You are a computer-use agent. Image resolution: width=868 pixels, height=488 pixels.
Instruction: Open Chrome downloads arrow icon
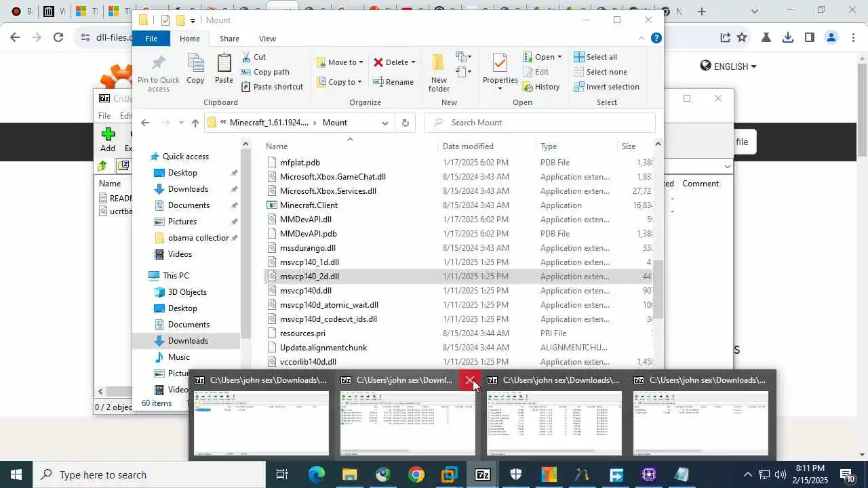coord(788,37)
